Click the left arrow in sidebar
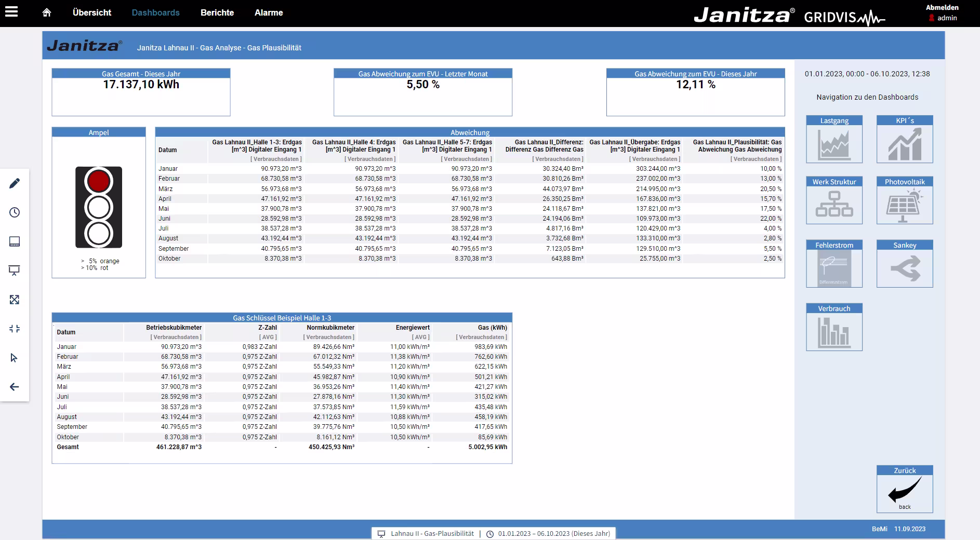The height and width of the screenshot is (540, 980). pos(15,387)
